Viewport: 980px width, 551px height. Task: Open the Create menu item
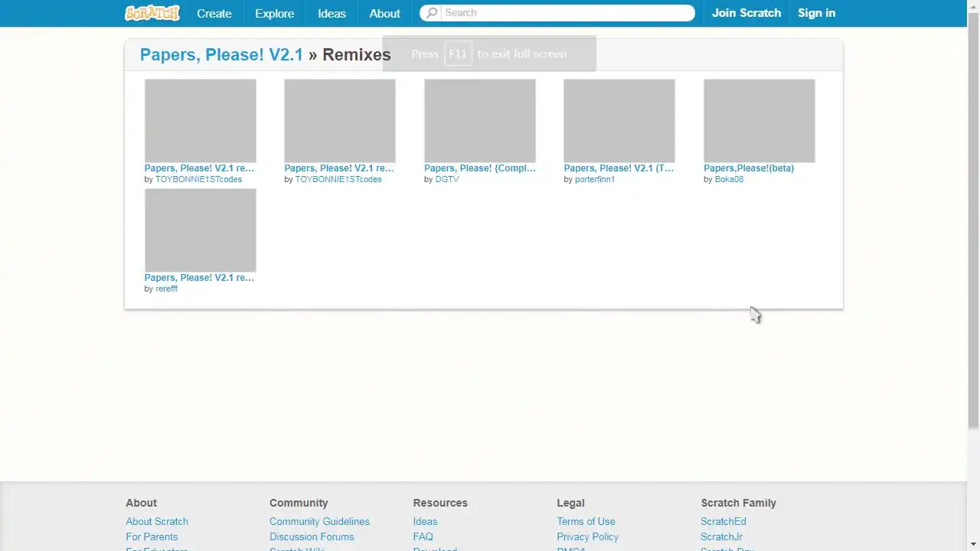click(x=214, y=13)
